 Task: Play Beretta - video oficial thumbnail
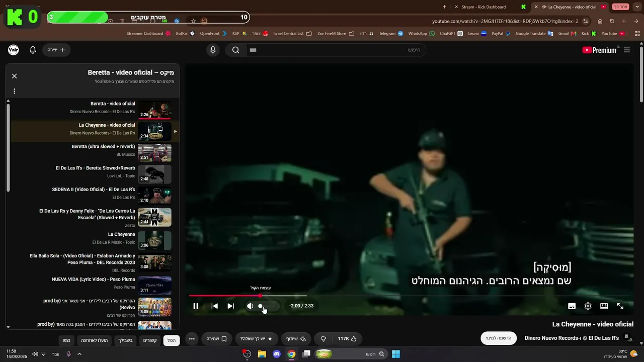(x=154, y=110)
